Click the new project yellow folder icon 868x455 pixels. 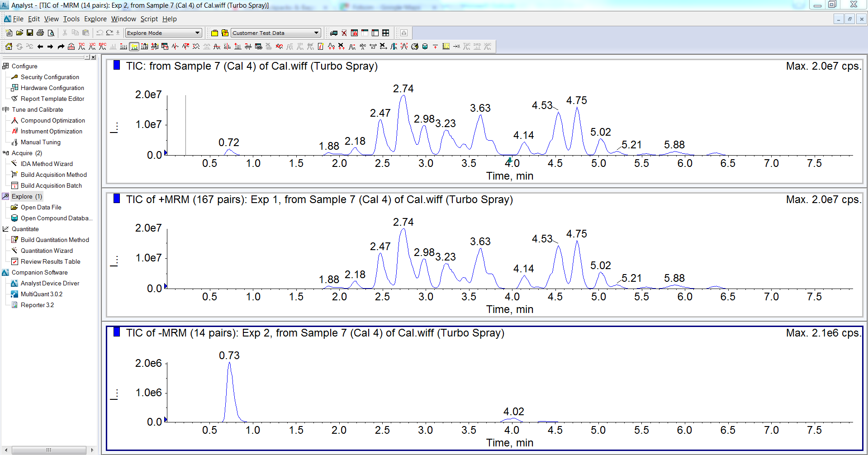[x=214, y=33]
